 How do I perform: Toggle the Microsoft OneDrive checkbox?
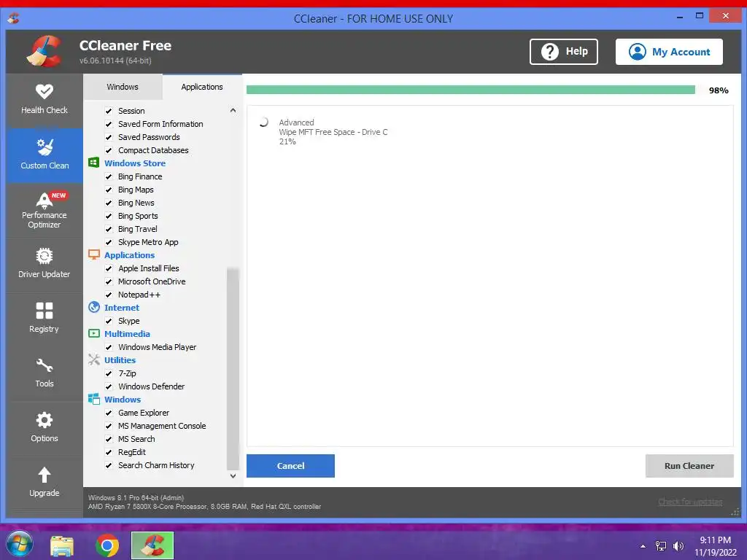coord(109,281)
